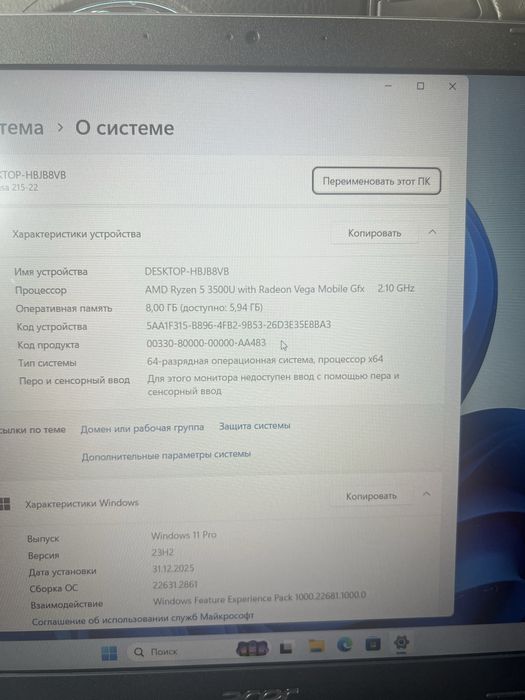Open Дополнительные параметры системы link
The width and height of the screenshot is (525, 700).
pyautogui.click(x=166, y=455)
